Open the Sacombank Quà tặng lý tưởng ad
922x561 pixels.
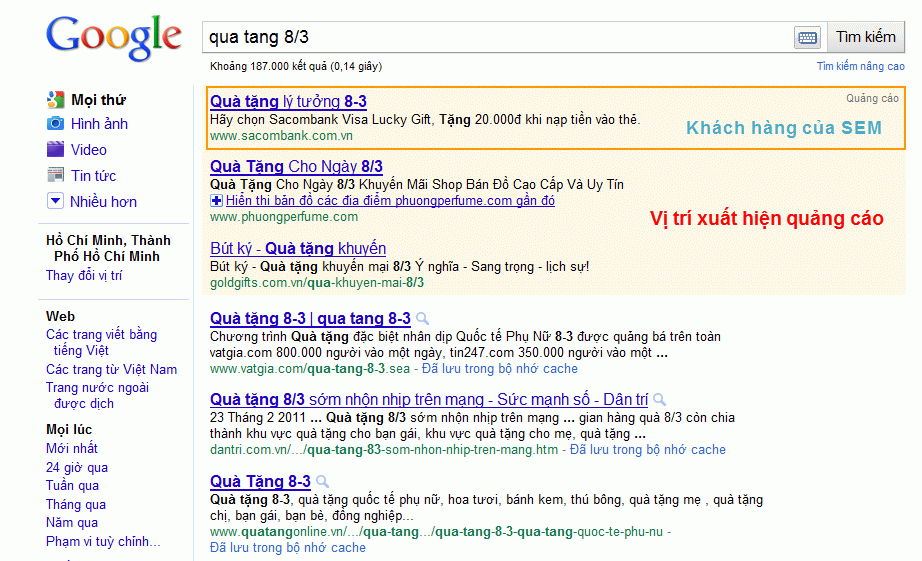coord(288,102)
